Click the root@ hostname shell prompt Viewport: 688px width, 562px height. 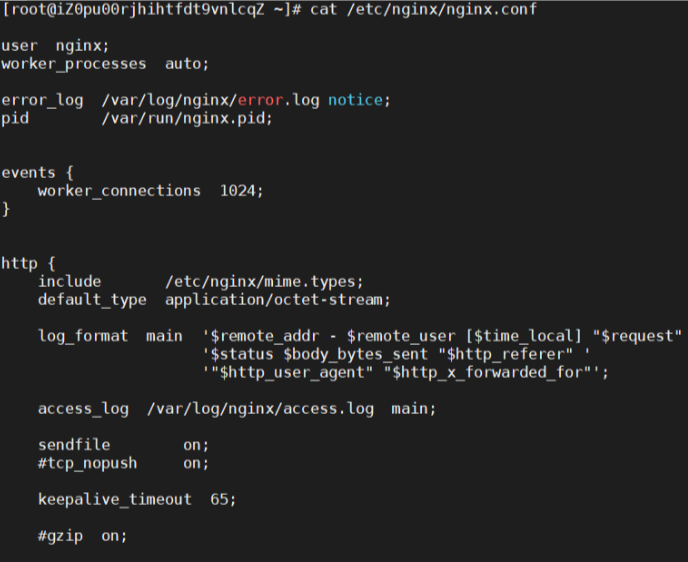[x=151, y=9]
